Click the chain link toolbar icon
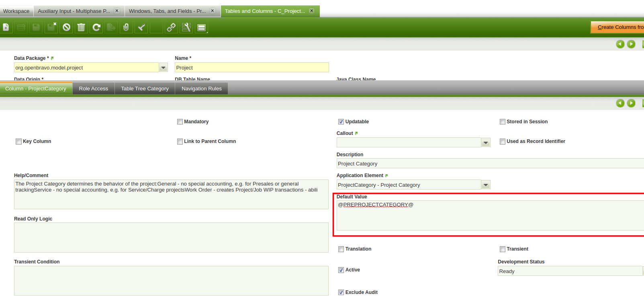Screen dimensions: 644x304 pos(171,27)
